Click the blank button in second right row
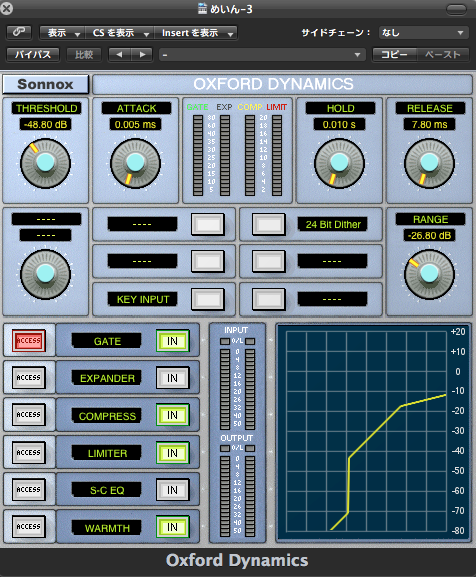 [x=269, y=261]
